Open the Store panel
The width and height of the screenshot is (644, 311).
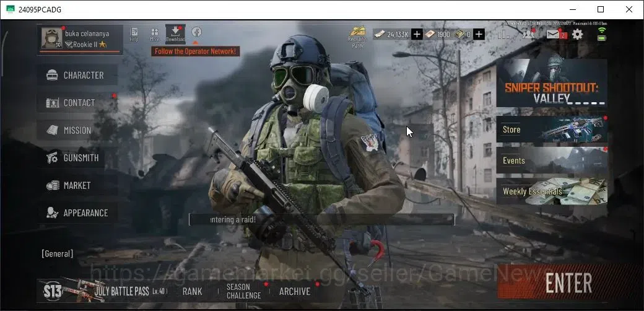(x=552, y=129)
